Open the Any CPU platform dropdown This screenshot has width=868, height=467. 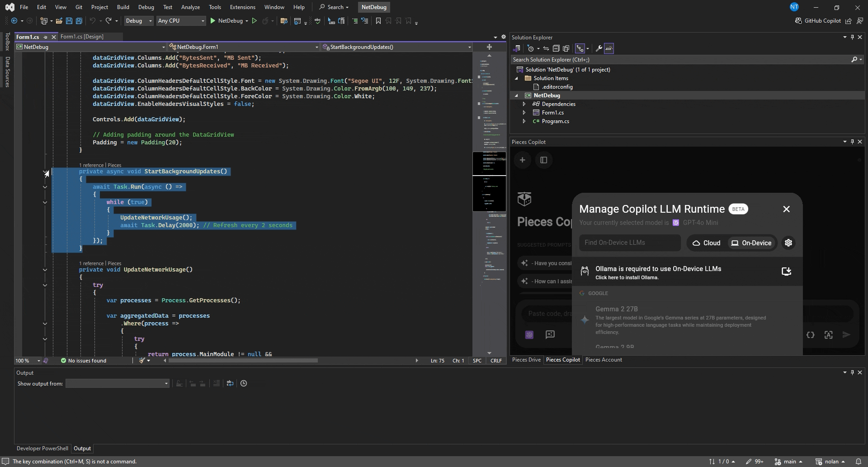(x=181, y=21)
